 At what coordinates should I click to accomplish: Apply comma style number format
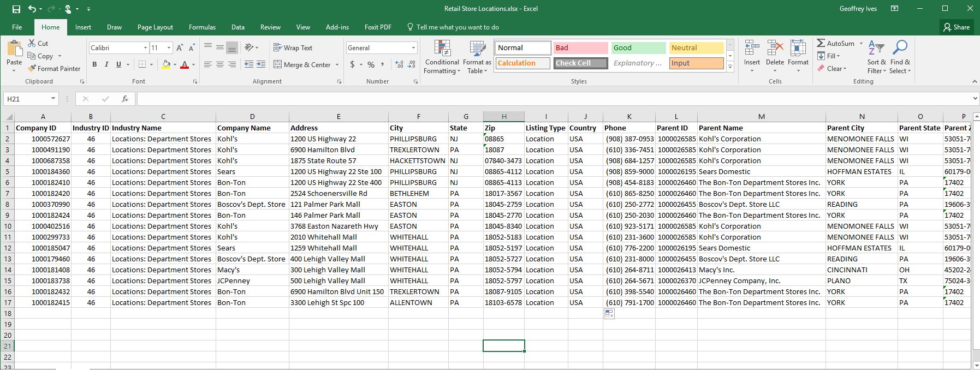point(383,64)
